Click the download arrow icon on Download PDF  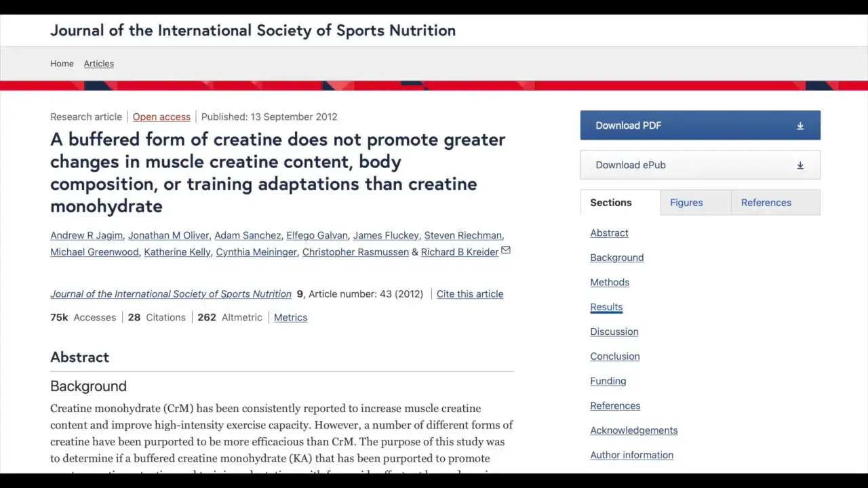coord(800,126)
